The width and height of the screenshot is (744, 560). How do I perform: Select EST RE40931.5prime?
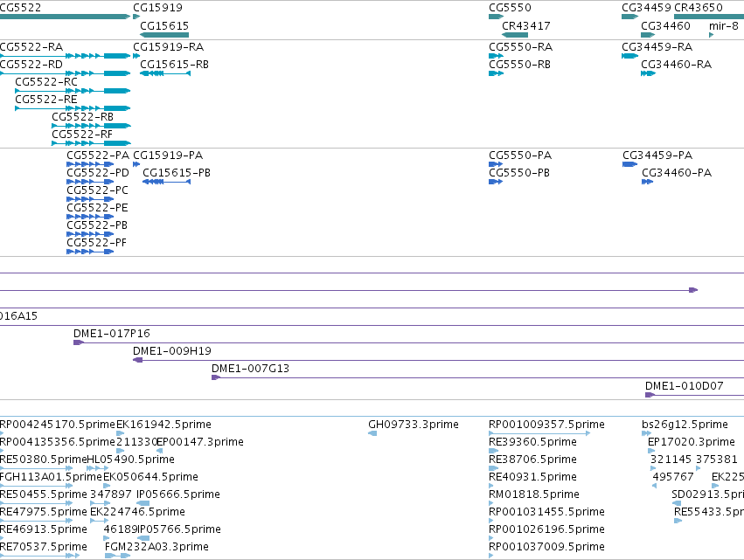pos(532,478)
